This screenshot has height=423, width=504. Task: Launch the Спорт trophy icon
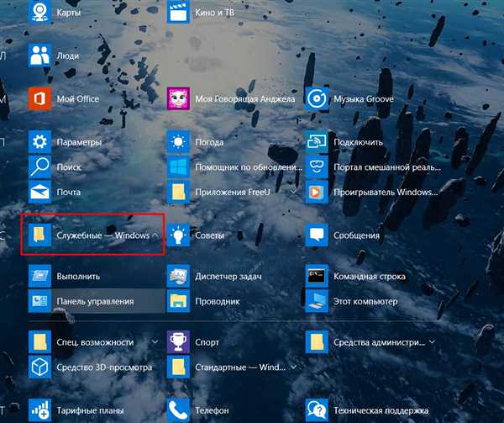pos(178,342)
